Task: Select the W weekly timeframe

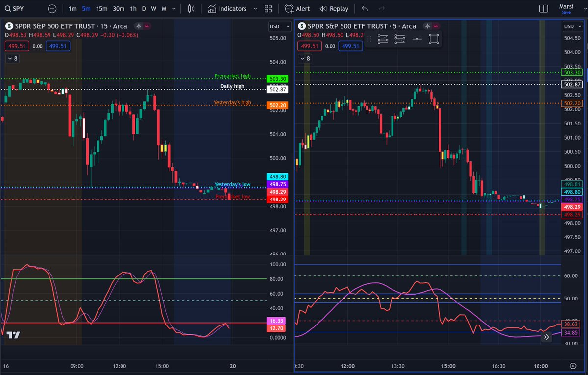Action: (x=153, y=9)
